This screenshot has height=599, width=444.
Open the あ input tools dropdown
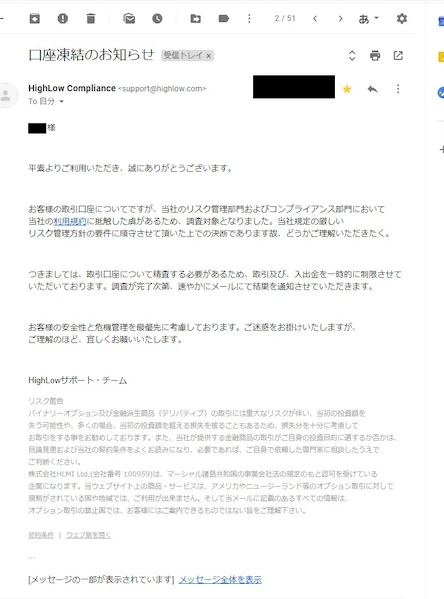[368, 19]
